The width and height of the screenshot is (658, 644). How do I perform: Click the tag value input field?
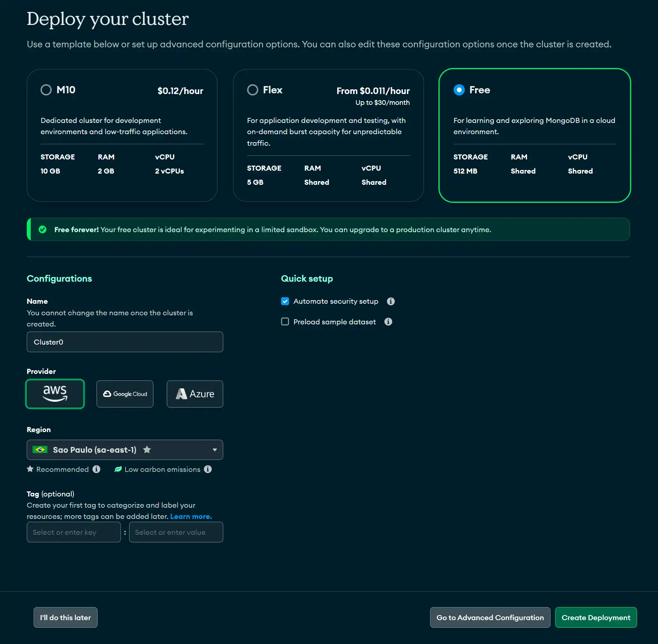point(176,532)
